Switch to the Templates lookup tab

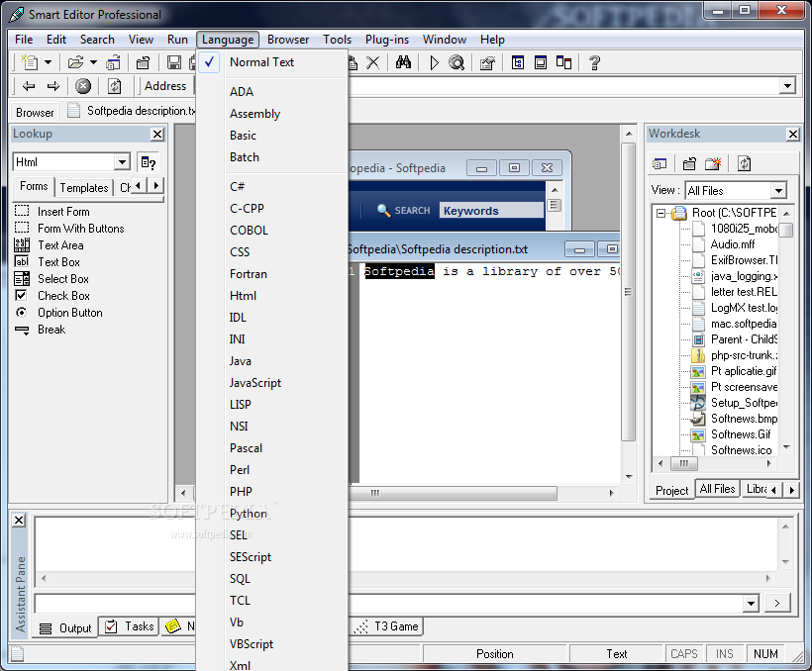click(84, 187)
